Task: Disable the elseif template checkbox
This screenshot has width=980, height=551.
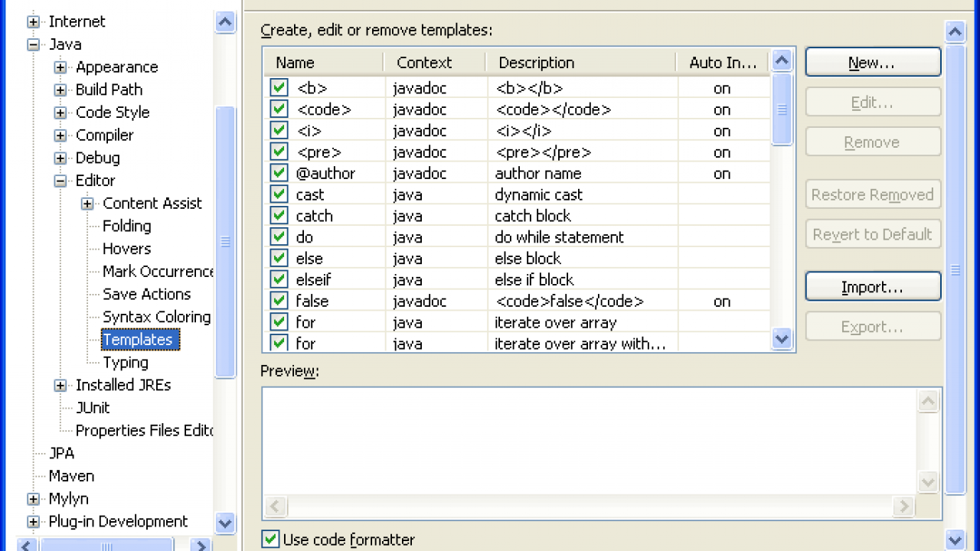Action: click(279, 279)
